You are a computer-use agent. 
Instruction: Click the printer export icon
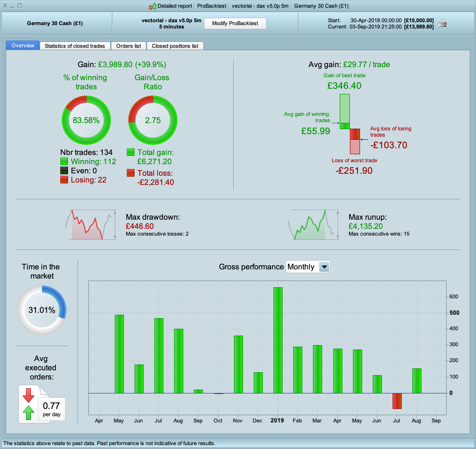(x=442, y=23)
